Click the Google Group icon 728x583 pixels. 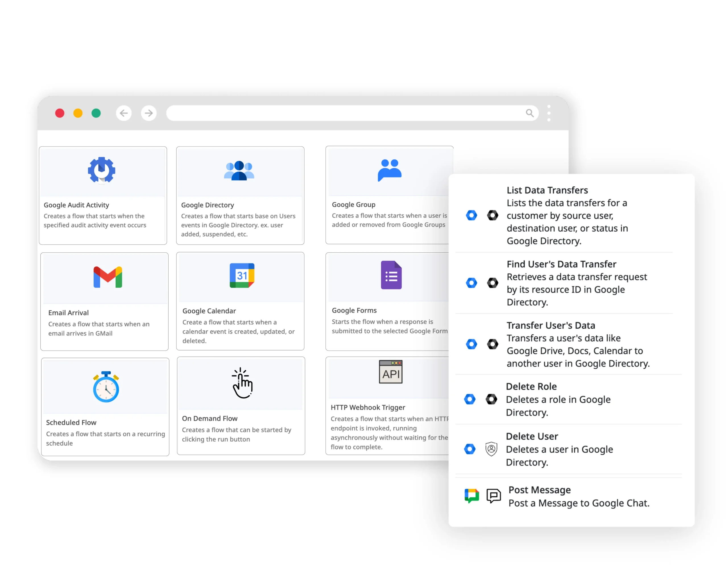[x=389, y=170]
